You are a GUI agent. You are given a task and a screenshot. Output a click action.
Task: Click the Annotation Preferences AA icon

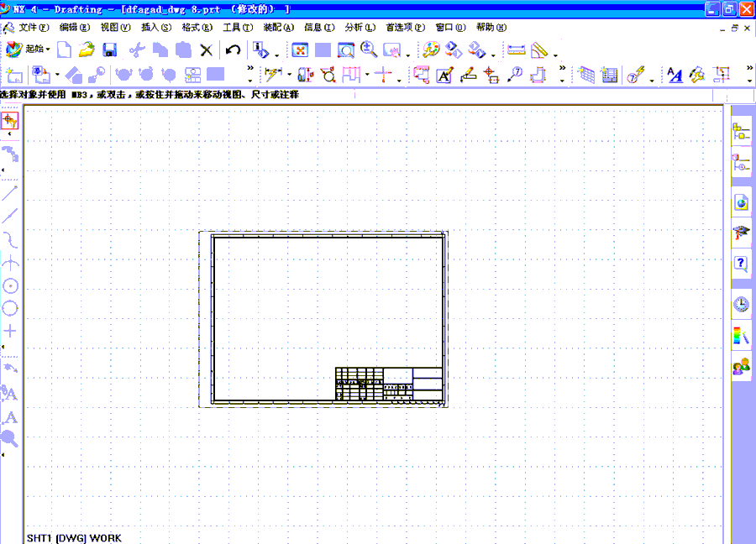click(x=675, y=75)
